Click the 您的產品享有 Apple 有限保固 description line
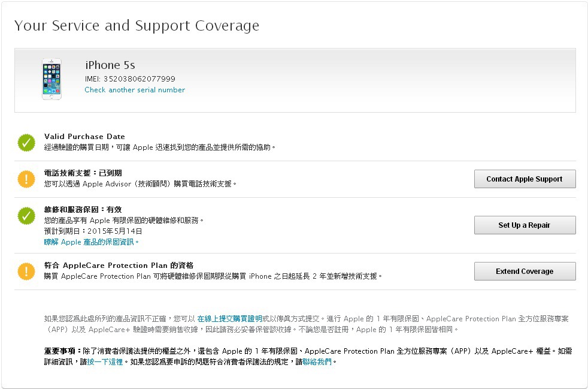 (124, 221)
